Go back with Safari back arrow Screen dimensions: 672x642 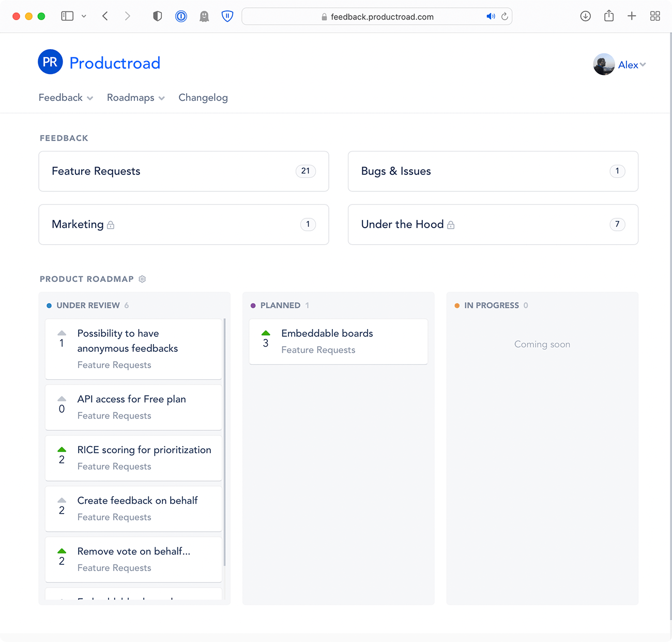105,16
